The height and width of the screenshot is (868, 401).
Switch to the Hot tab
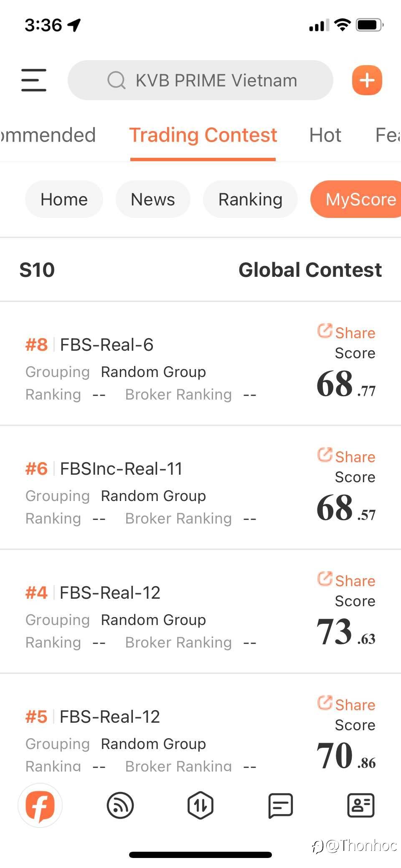325,135
